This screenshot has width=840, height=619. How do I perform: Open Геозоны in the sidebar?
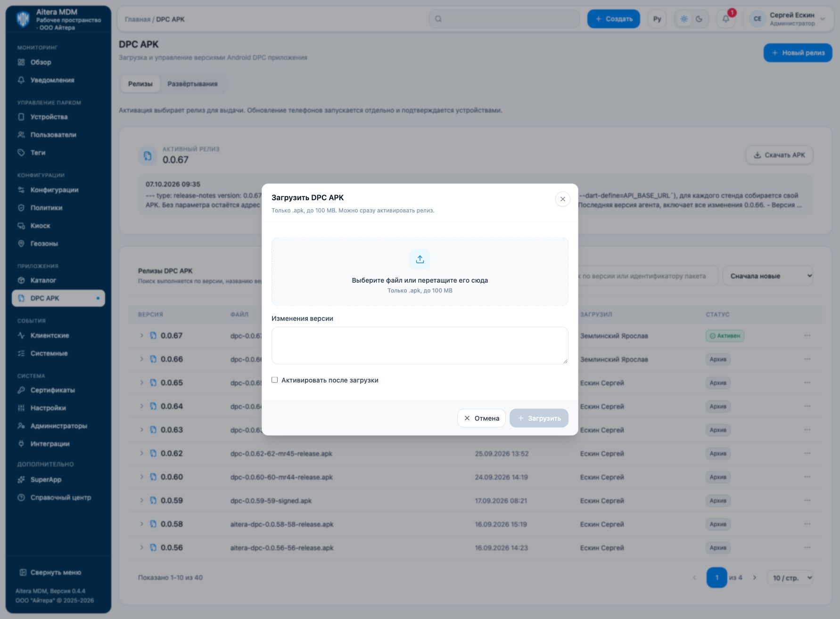tap(58, 244)
